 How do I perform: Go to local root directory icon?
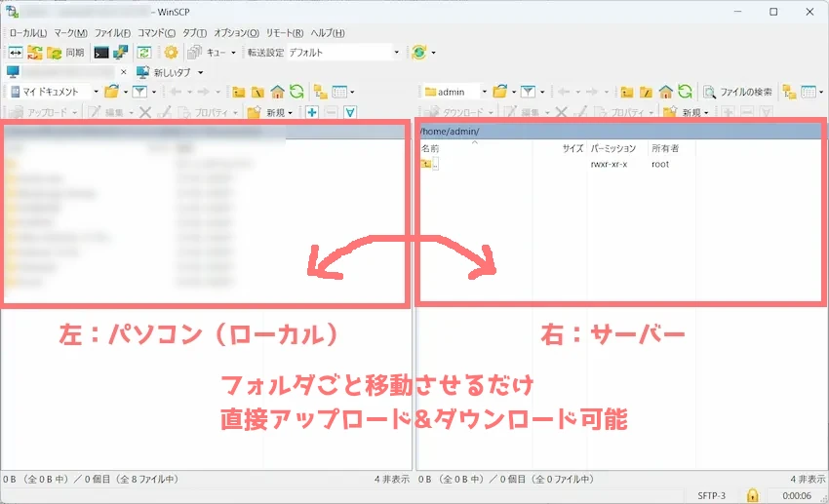tap(257, 92)
